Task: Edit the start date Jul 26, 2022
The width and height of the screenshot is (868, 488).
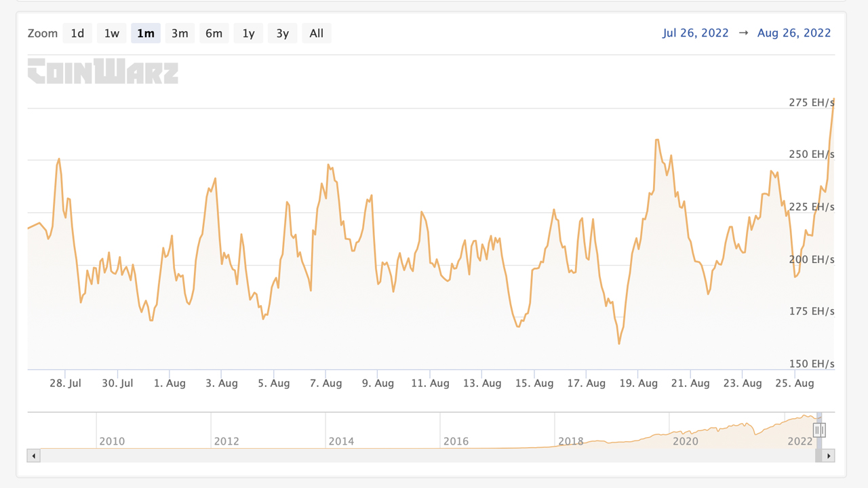Action: pos(696,33)
